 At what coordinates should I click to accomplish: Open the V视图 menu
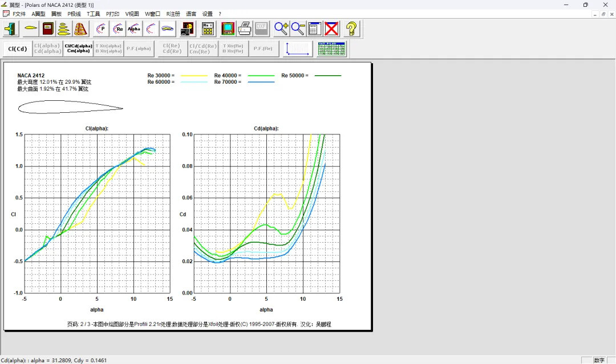coord(132,14)
